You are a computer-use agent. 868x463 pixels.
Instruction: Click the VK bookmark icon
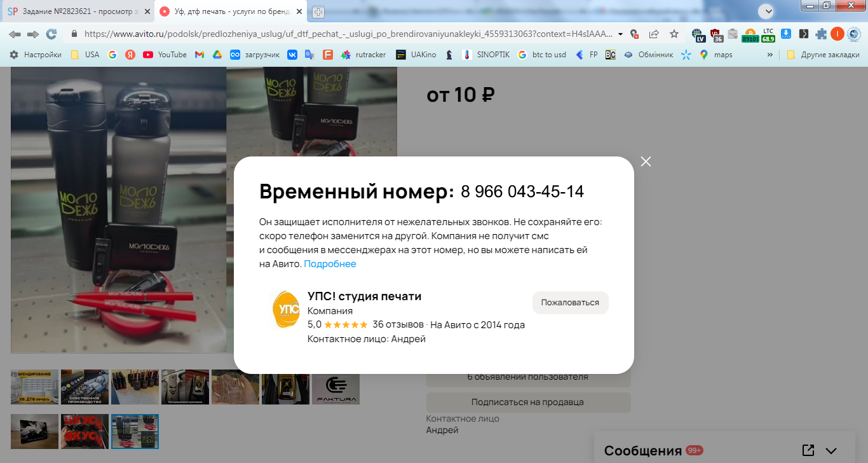point(292,55)
